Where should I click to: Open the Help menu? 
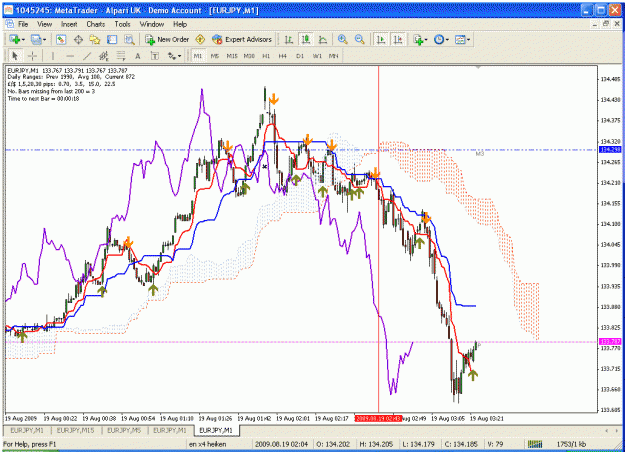(x=180, y=24)
